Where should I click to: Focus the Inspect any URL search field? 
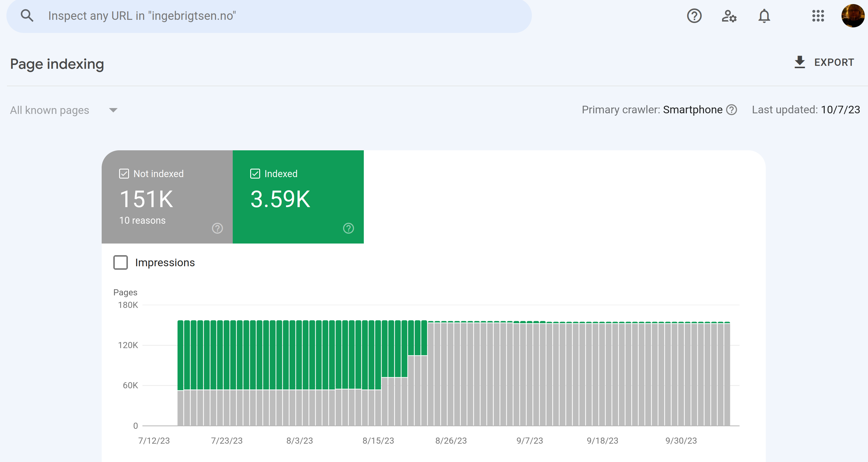pos(269,16)
